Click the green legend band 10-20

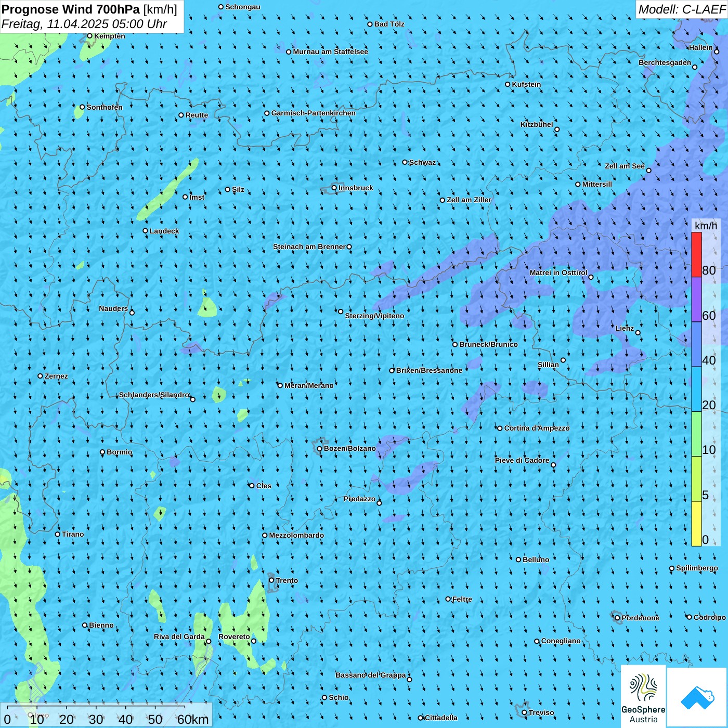(x=696, y=434)
